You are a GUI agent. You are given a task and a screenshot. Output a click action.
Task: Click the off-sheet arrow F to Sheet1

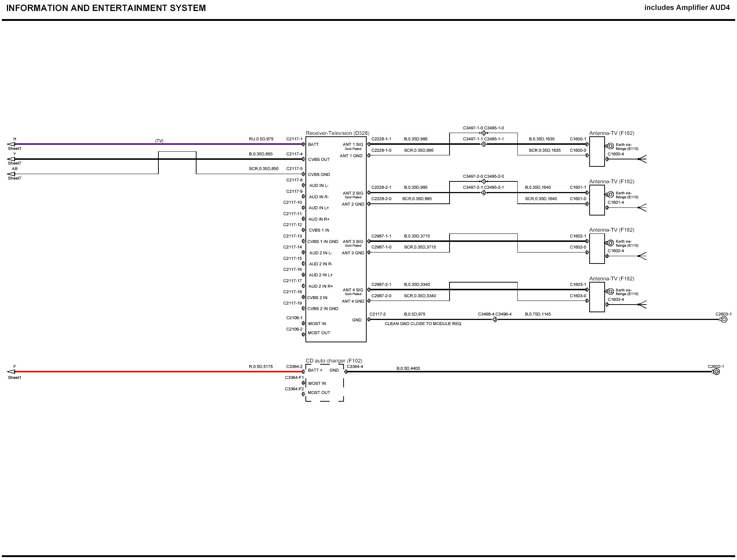11,372
